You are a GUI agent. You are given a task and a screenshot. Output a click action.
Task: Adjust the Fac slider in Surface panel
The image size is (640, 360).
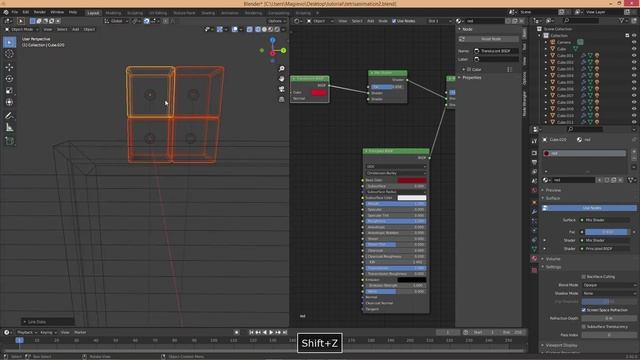click(606, 232)
